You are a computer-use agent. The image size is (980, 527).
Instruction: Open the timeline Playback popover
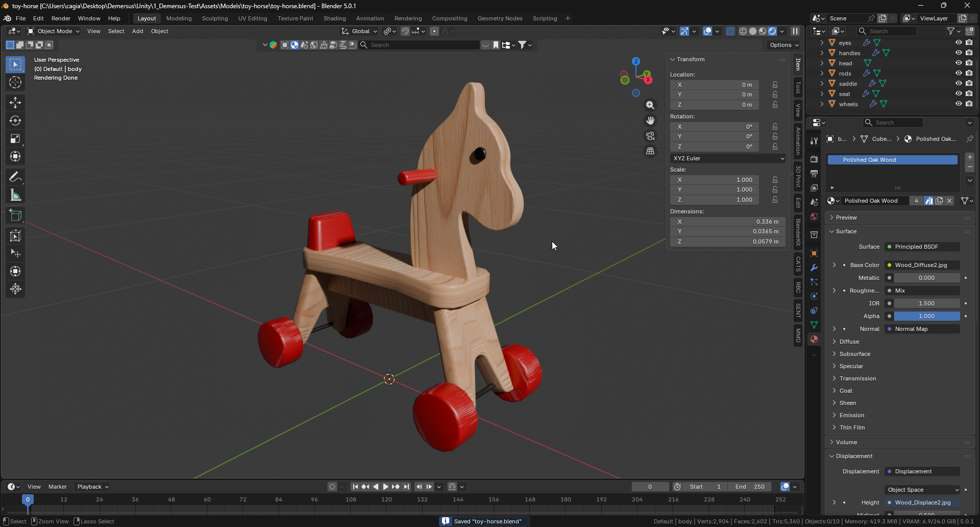(92, 487)
